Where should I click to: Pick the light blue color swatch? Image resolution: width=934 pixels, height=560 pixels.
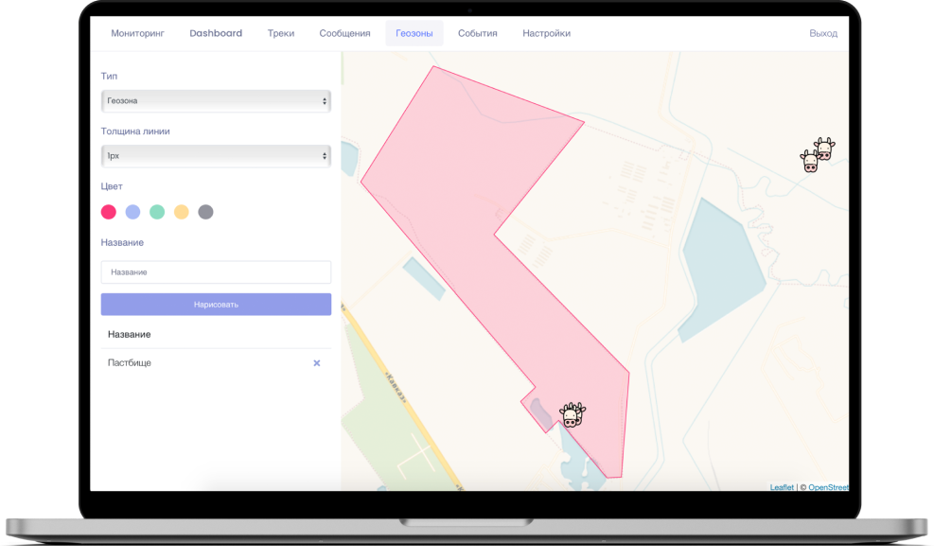tap(132, 212)
